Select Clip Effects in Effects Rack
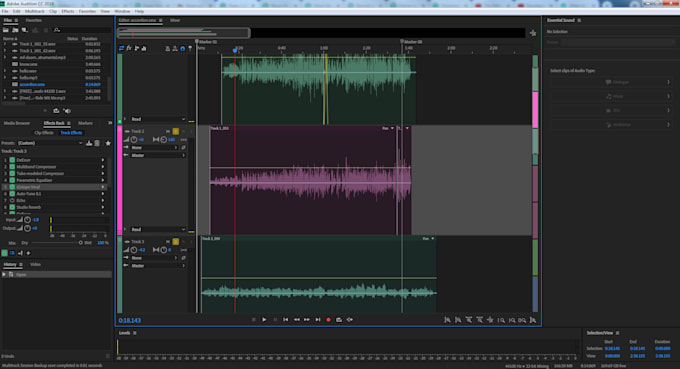Viewport: 680px width, 369px height. point(44,133)
